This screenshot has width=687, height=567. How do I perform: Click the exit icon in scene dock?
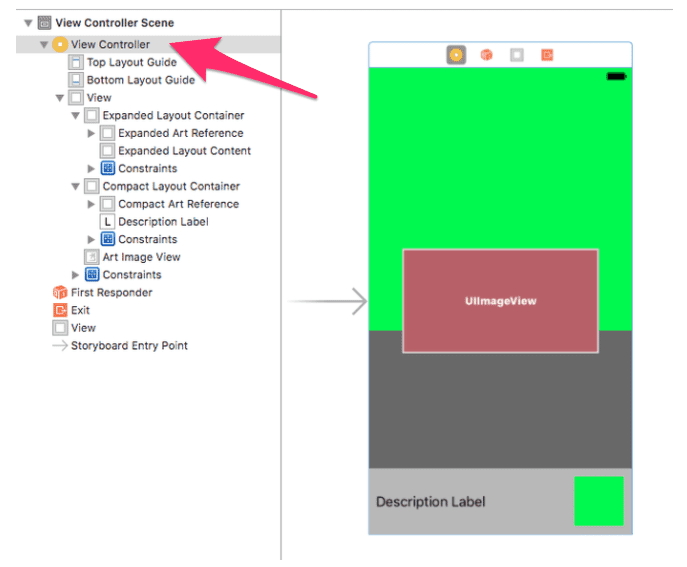(547, 55)
